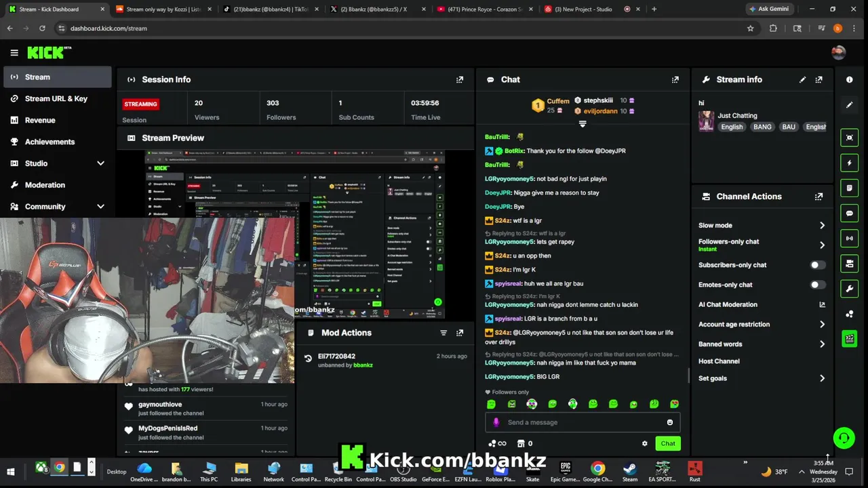Open the Stream page in the sidebar
Image resolution: width=868 pixels, height=488 pixels.
point(57,77)
